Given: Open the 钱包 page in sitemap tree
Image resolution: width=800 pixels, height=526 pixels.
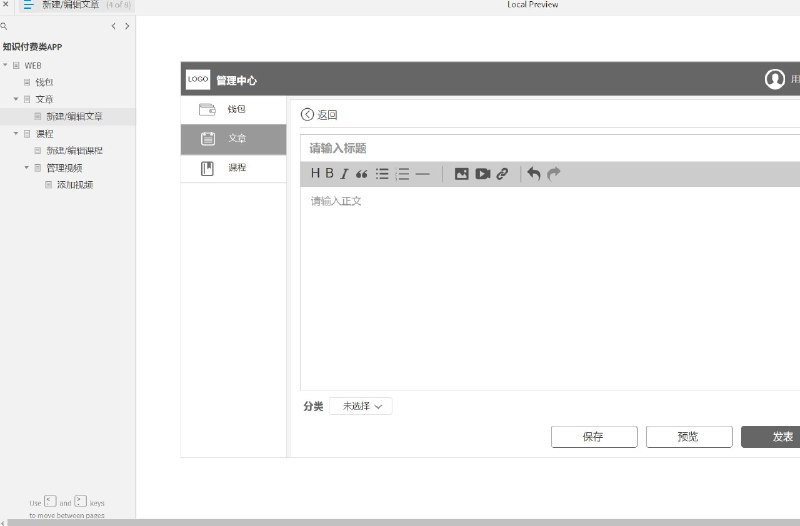Looking at the screenshot, I should (x=44, y=82).
